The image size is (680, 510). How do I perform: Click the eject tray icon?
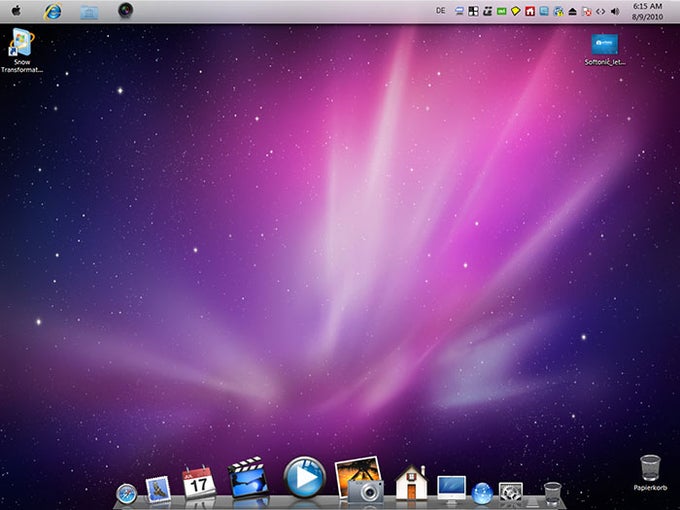572,12
